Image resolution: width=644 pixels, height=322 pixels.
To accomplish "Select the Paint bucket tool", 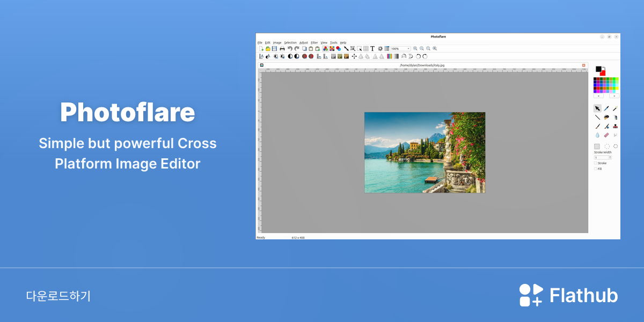I will point(606,117).
